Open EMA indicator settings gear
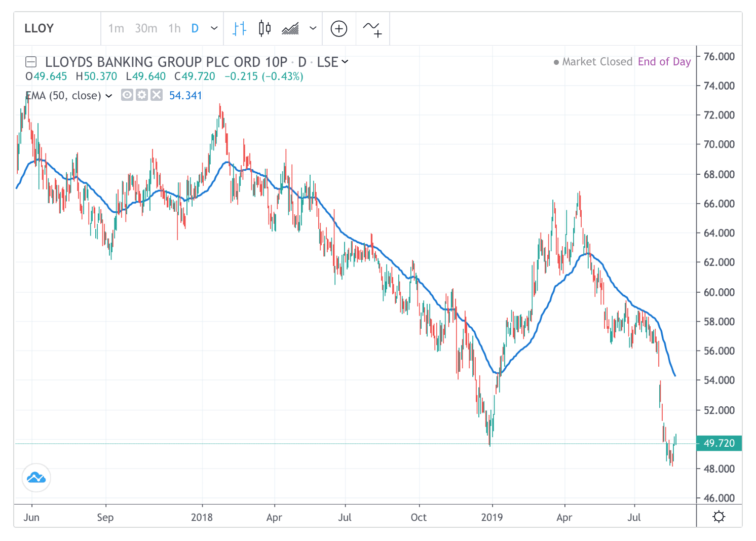756x541 pixels. 142,95
